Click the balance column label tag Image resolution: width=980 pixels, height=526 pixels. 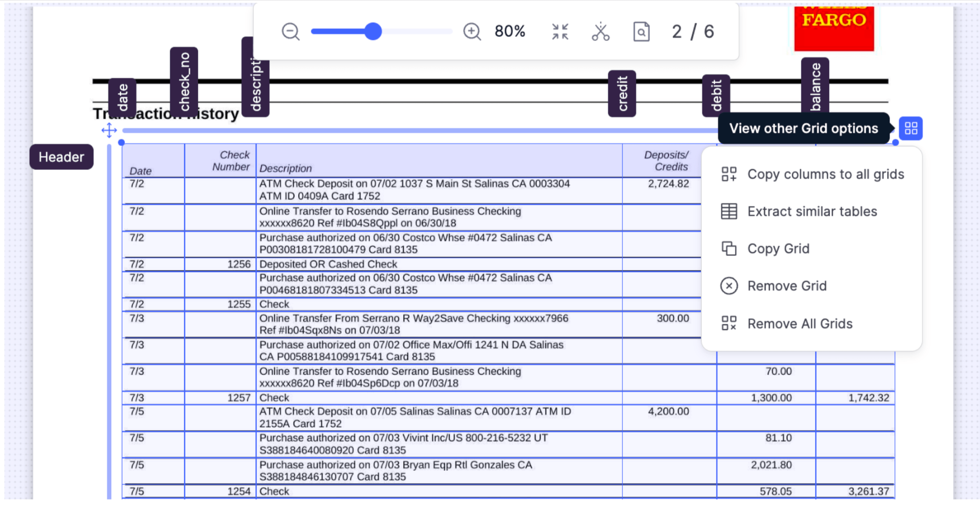pyautogui.click(x=815, y=86)
